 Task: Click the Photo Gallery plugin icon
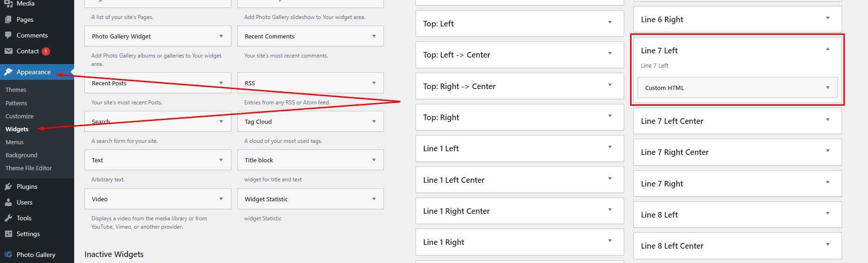pyautogui.click(x=8, y=255)
